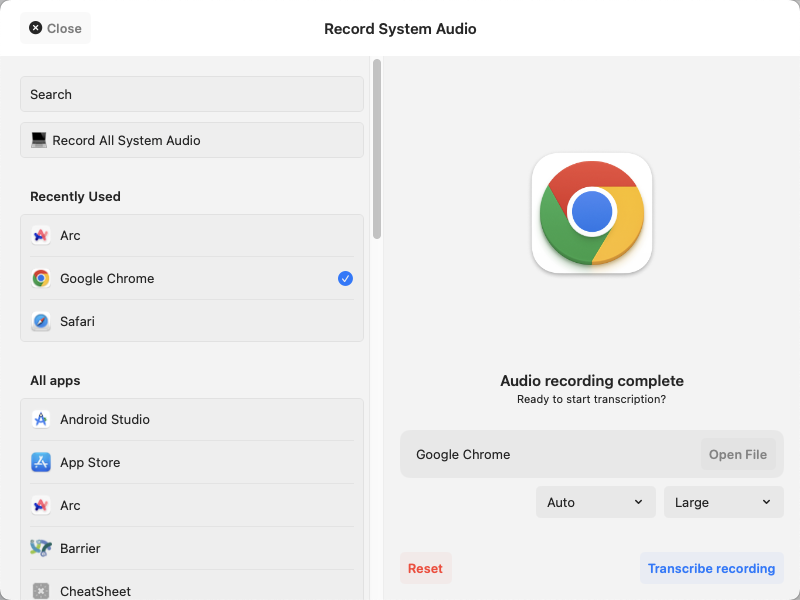Click the Open File button
Screen dimensions: 800x600
tap(738, 455)
